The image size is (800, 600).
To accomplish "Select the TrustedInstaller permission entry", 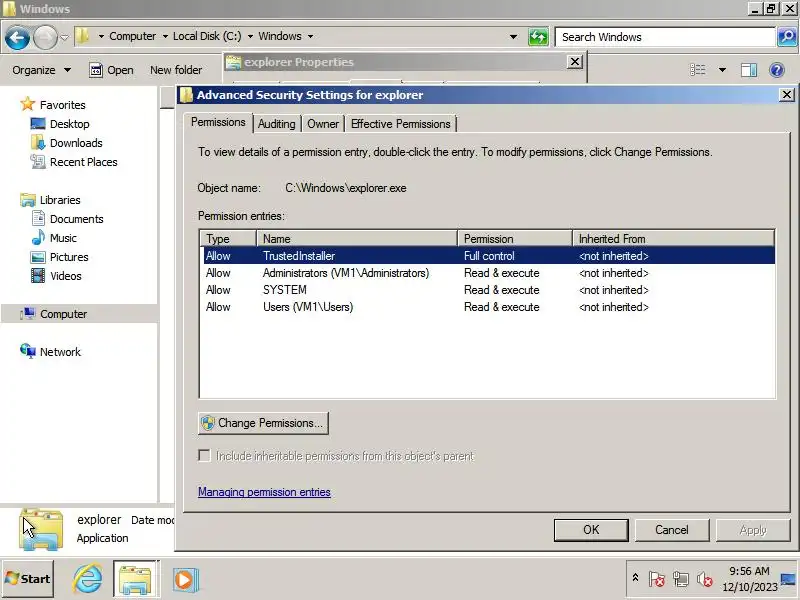I will pyautogui.click(x=488, y=256).
